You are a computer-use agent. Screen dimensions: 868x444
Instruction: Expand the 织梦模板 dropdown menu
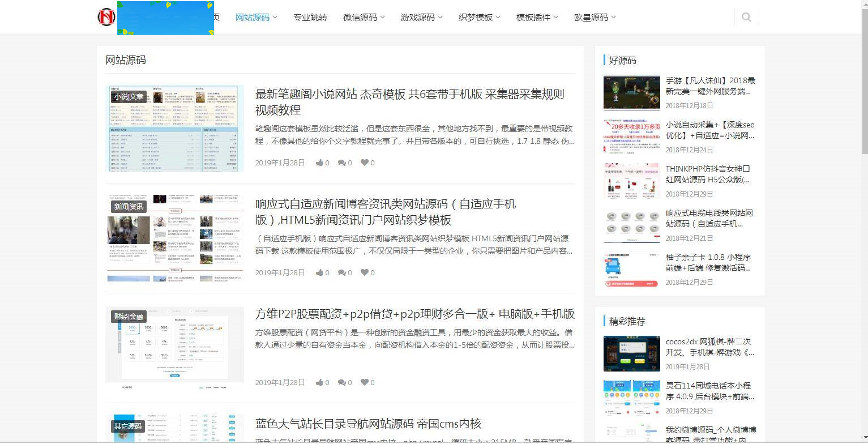point(479,17)
